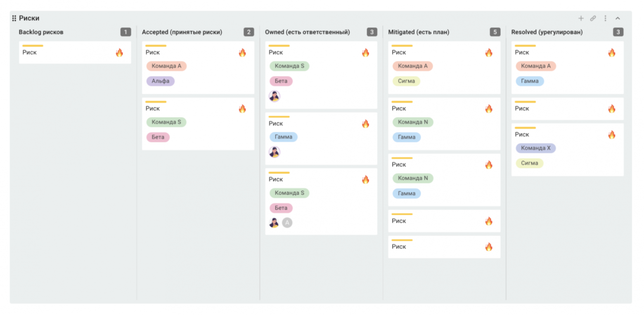This screenshot has width=644, height=315.
Task: Select the Команда X tag in Resolved column
Action: tap(536, 148)
